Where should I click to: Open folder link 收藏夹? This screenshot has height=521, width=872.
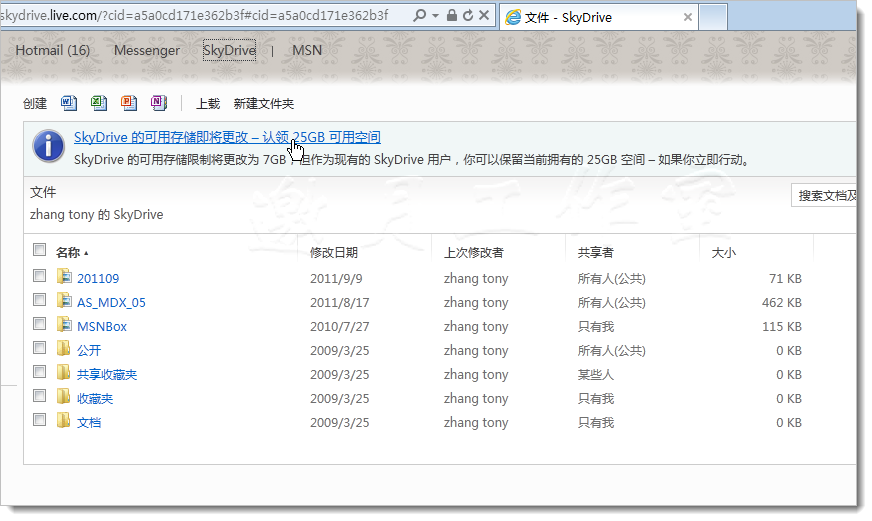[x=95, y=398]
